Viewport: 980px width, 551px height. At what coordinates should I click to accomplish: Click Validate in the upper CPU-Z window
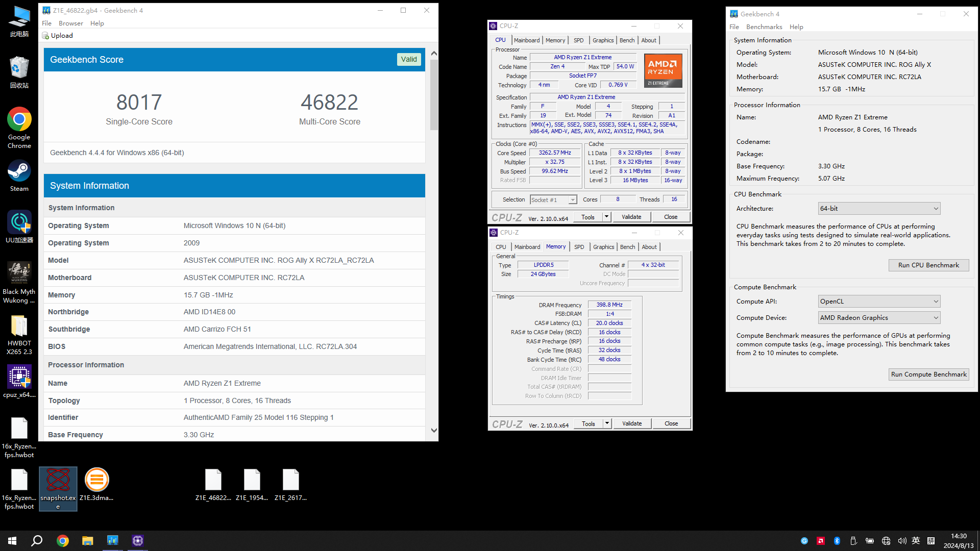pyautogui.click(x=631, y=217)
